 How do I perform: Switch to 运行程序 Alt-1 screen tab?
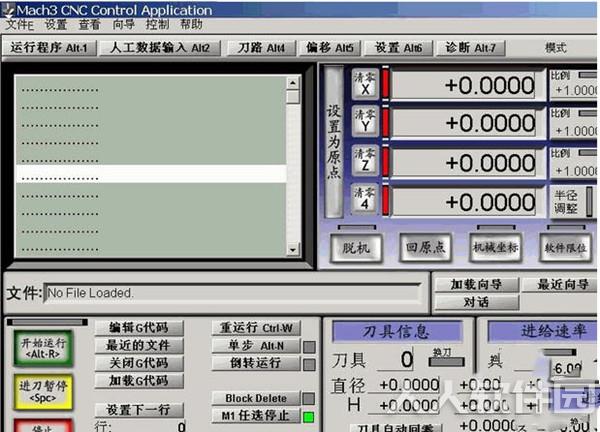49,48
